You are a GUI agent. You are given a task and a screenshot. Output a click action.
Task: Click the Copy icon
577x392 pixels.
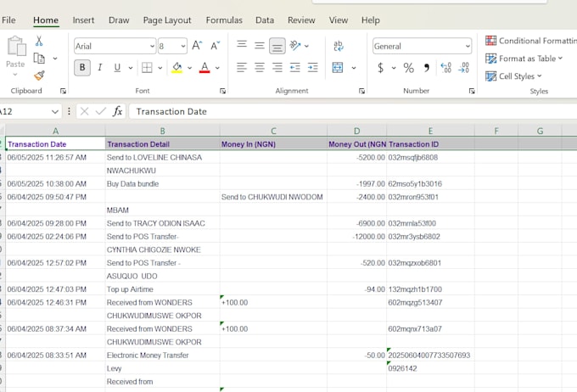click(39, 59)
